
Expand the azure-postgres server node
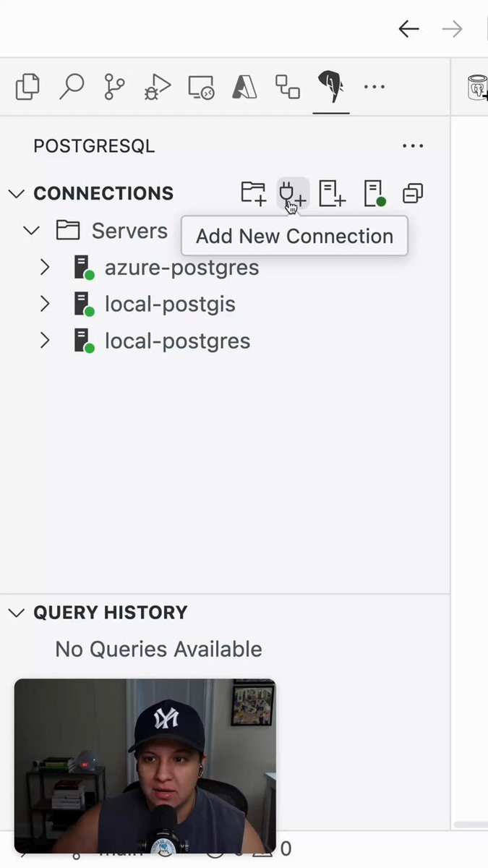pos(45,267)
